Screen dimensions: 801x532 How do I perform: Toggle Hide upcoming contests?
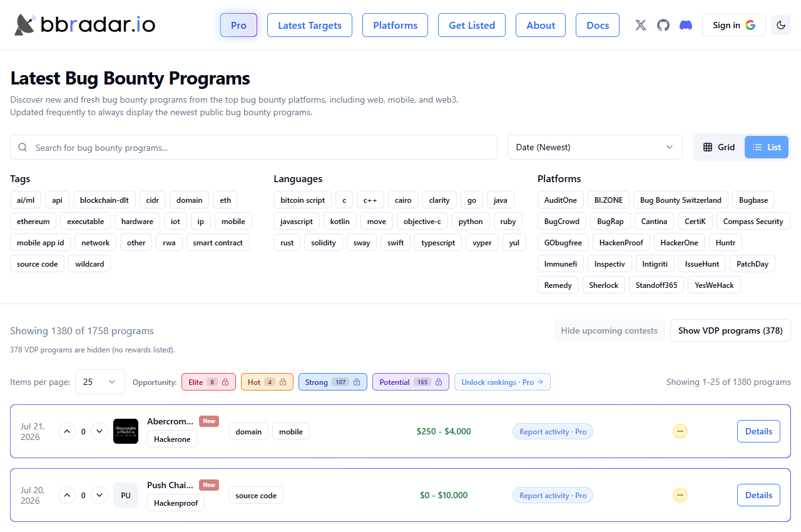click(x=610, y=330)
